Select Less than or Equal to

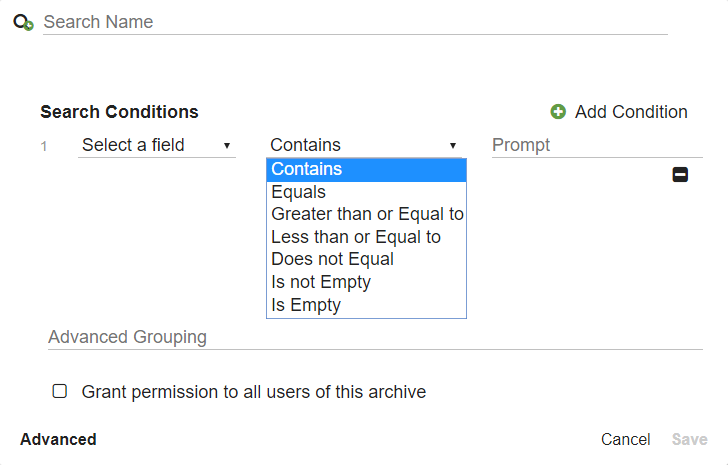click(x=366, y=237)
